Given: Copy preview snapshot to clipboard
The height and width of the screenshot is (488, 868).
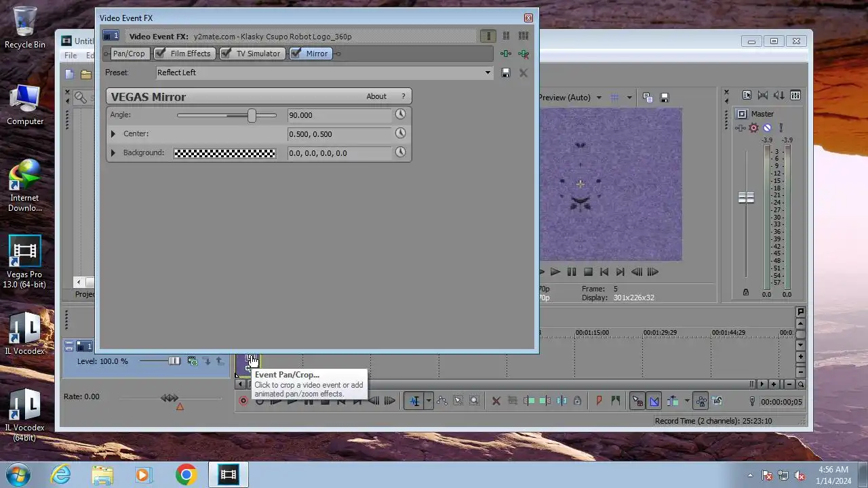Looking at the screenshot, I should [647, 98].
